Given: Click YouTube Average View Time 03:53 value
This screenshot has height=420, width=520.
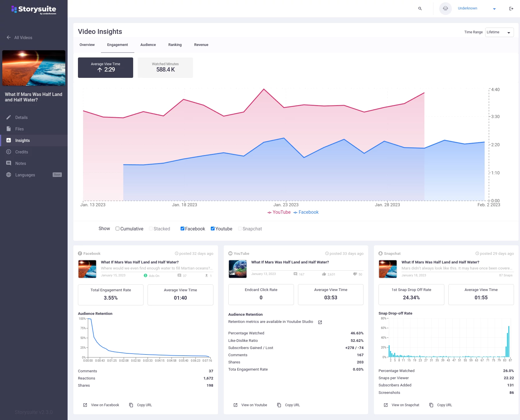Looking at the screenshot, I should coord(331,298).
